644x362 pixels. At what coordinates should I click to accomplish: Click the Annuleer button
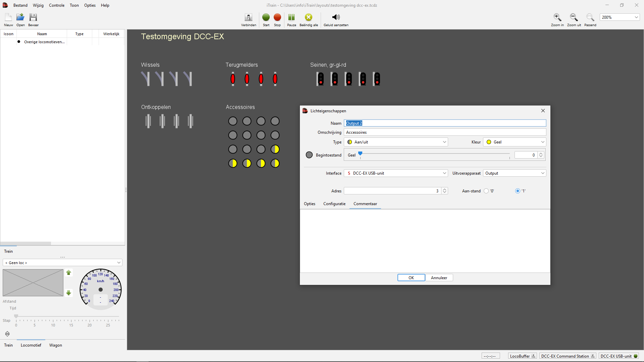[439, 278]
